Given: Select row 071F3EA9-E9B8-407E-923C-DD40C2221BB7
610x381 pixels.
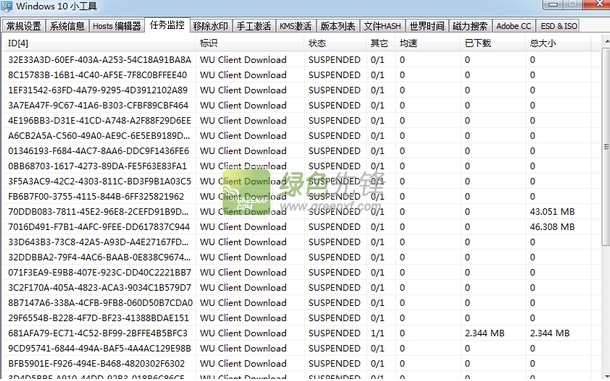Looking at the screenshot, I should point(302,272).
